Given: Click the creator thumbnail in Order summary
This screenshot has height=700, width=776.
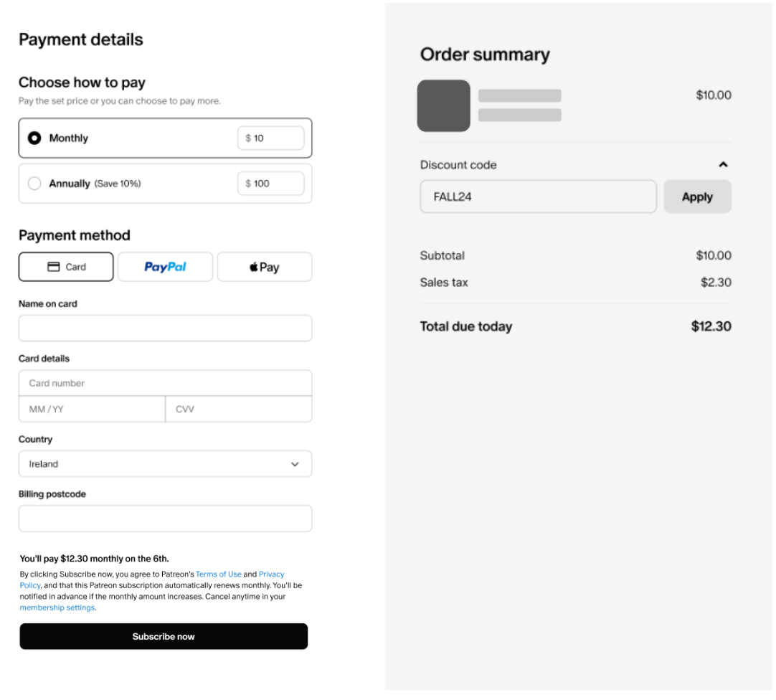Looking at the screenshot, I should click(x=444, y=106).
